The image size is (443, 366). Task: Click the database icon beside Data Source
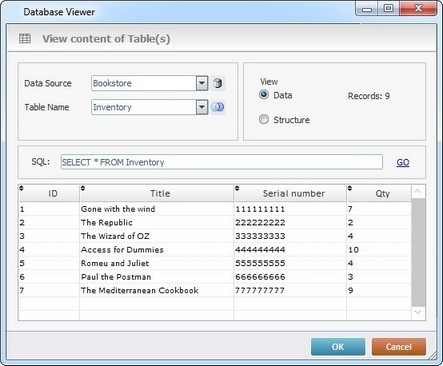coord(218,83)
